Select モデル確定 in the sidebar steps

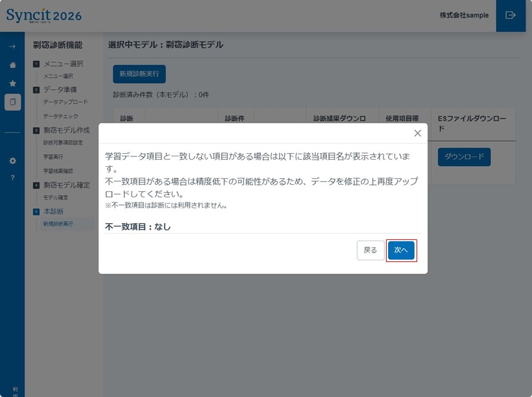[55, 198]
